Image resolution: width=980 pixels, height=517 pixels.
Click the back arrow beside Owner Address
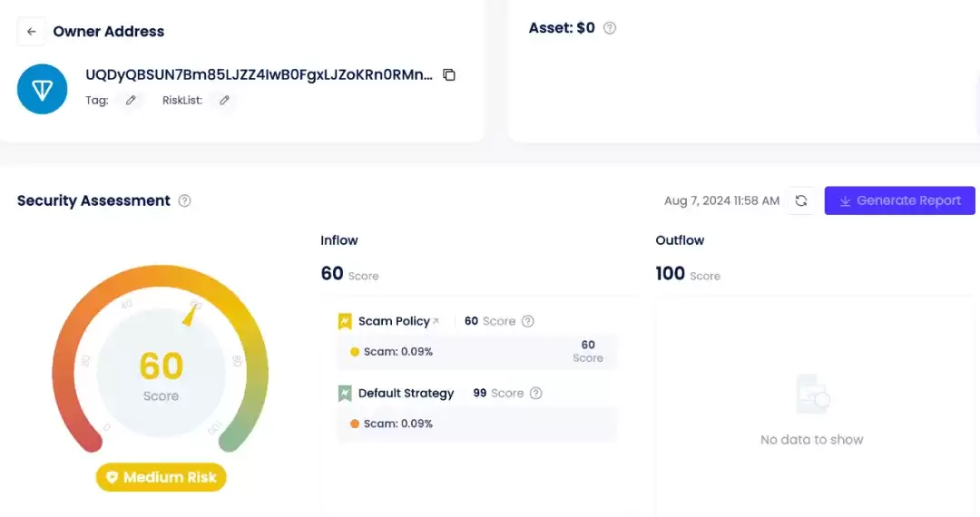[32, 32]
